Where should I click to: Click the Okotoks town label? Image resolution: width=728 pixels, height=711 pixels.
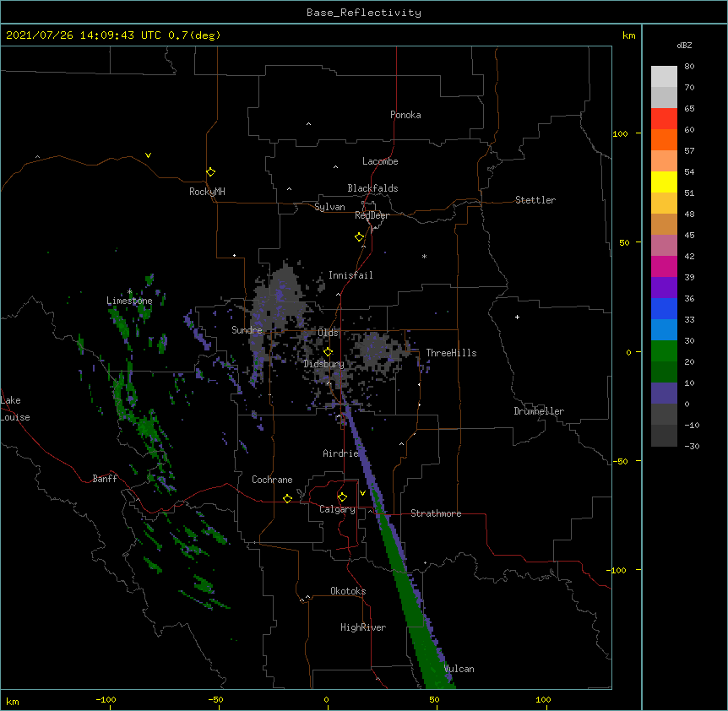[348, 591]
